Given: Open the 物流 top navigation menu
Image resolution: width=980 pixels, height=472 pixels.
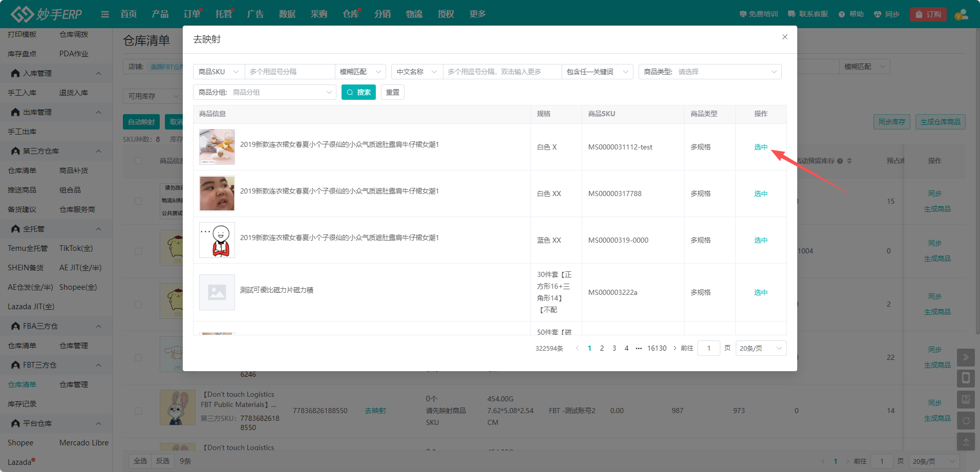Looking at the screenshot, I should (414, 14).
